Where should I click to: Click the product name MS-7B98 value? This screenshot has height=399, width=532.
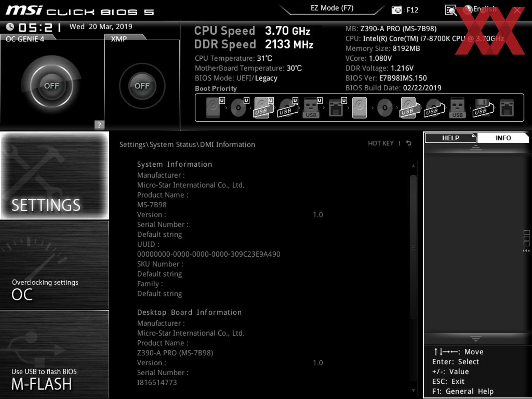pos(152,205)
